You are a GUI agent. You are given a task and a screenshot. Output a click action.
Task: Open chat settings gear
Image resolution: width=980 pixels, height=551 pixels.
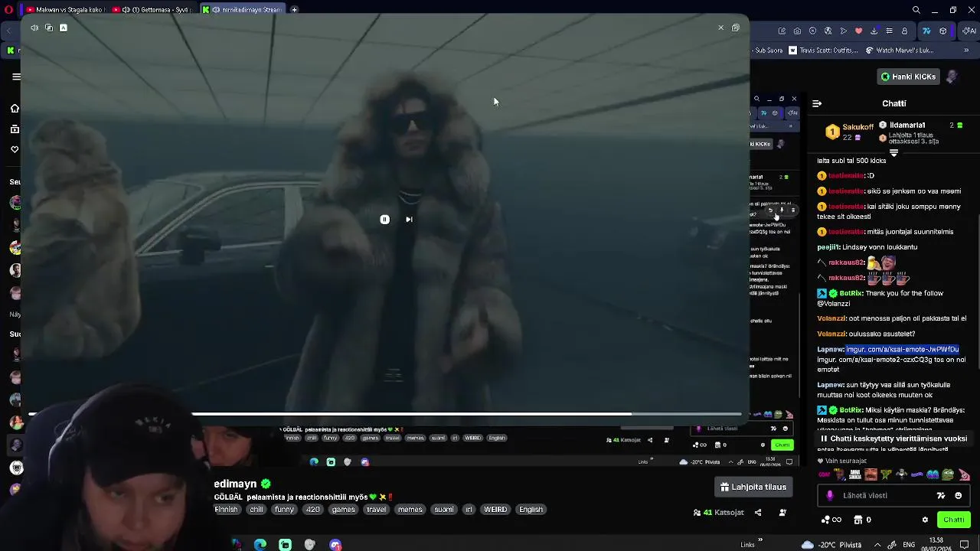(925, 520)
